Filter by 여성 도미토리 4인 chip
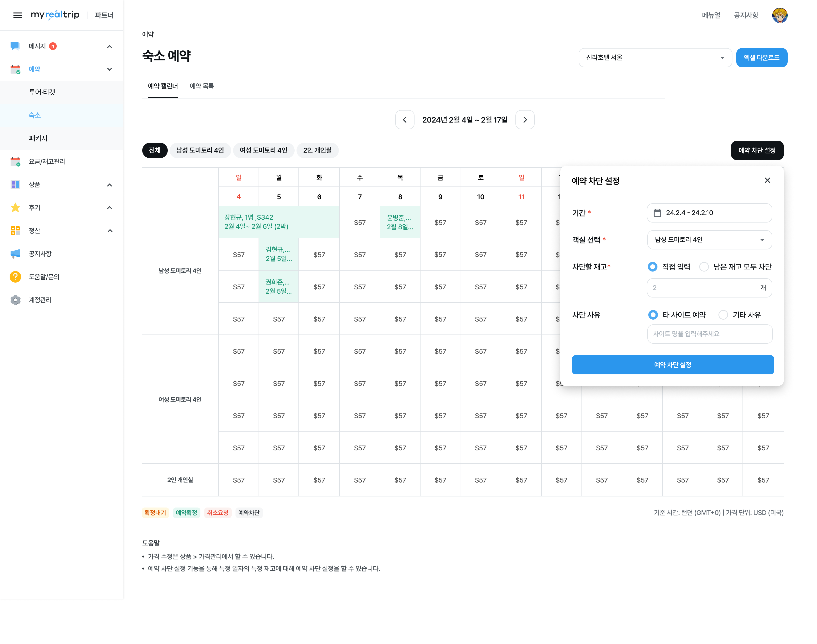The image size is (817, 644). click(263, 150)
